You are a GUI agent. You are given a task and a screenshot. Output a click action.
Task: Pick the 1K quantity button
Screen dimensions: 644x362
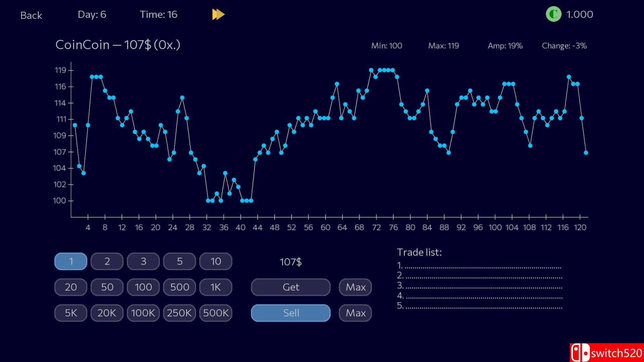point(216,287)
